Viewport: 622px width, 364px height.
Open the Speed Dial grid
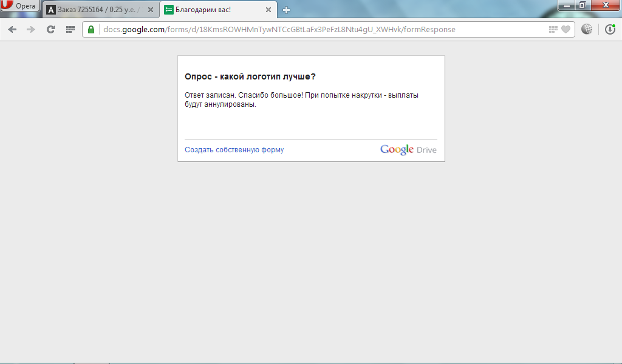coord(70,29)
